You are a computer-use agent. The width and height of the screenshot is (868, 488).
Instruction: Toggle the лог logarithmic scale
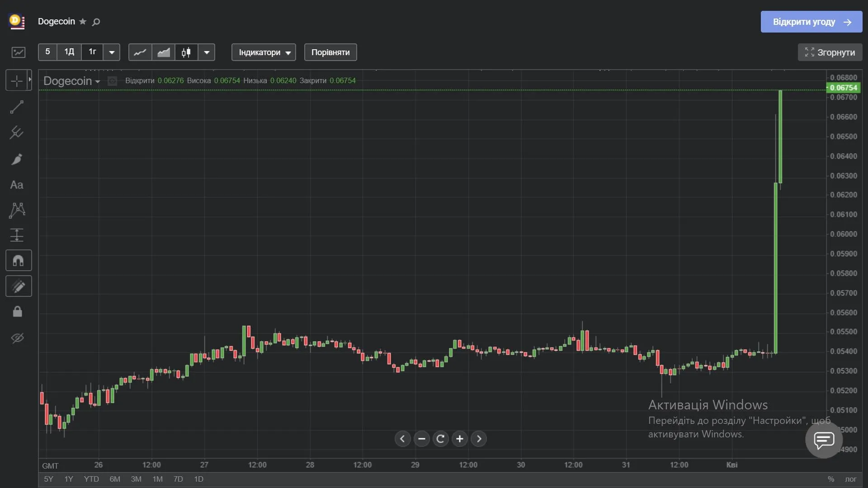pos(851,479)
